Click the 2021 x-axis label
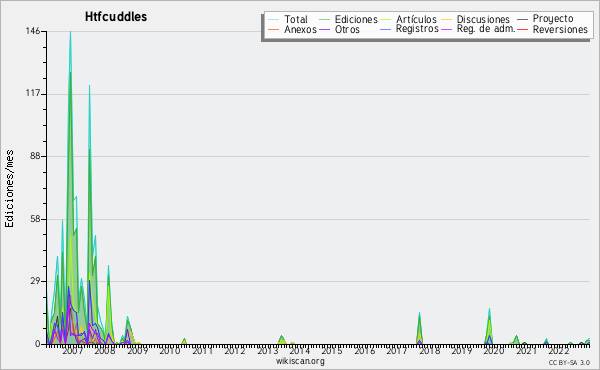 pos(527,350)
